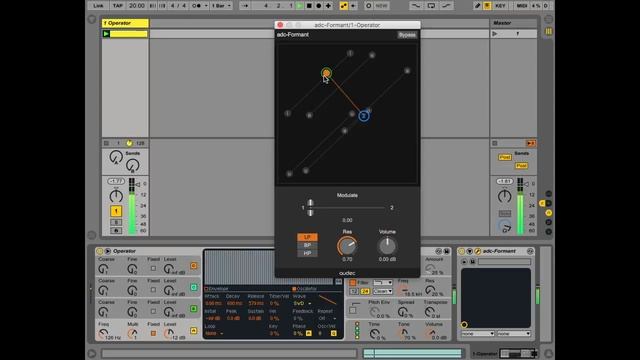Open the 1 Bar quantization dropdown
Viewport: 640px width, 360px height.
click(x=222, y=6)
